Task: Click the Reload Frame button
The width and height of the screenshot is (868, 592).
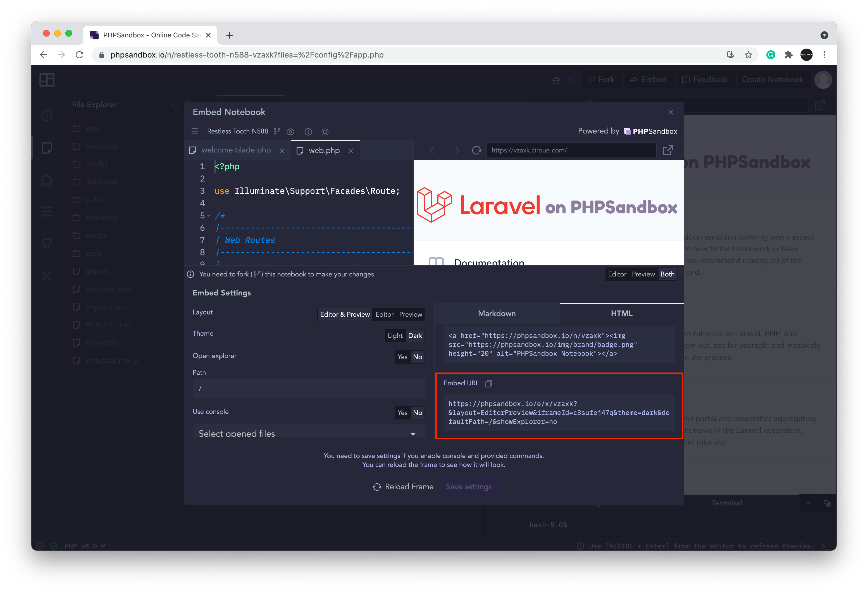Action: tap(403, 487)
